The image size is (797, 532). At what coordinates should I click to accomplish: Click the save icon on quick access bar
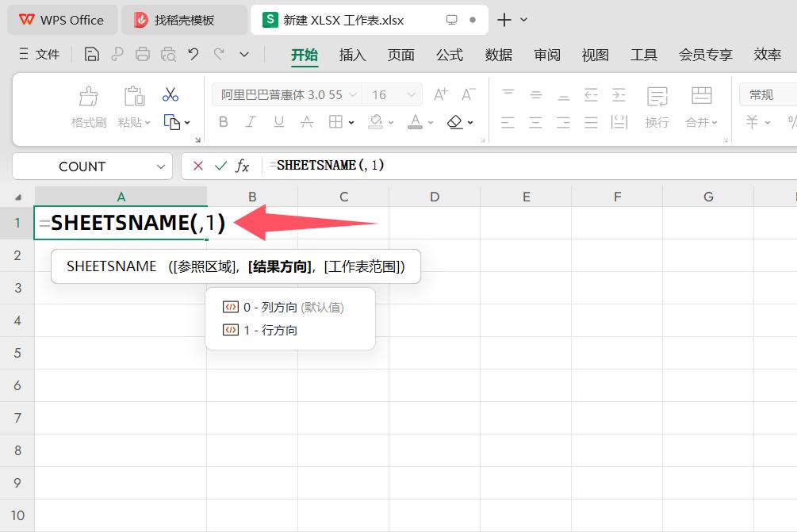click(91, 54)
